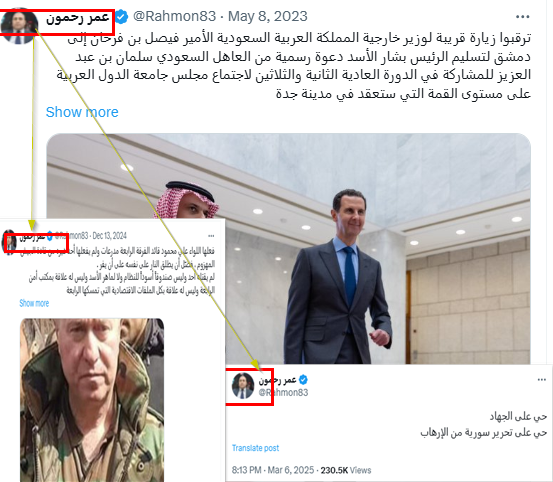Image resolution: width=553 pixels, height=482 pixels.
Task: Click the display name عمر رحمون in the Mar 6, 2025 post
Action: tap(278, 380)
